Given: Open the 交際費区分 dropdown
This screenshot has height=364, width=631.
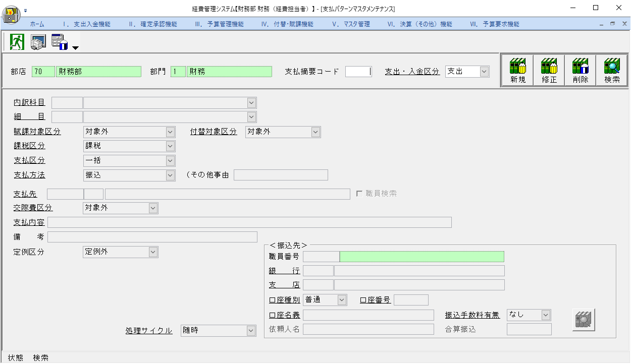Looking at the screenshot, I should [153, 208].
